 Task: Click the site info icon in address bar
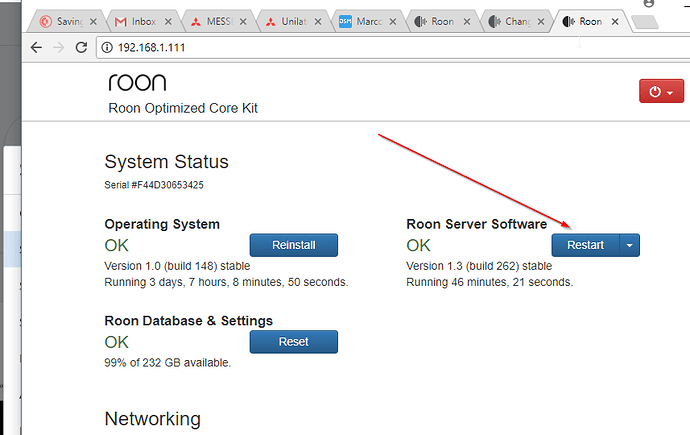[x=107, y=47]
